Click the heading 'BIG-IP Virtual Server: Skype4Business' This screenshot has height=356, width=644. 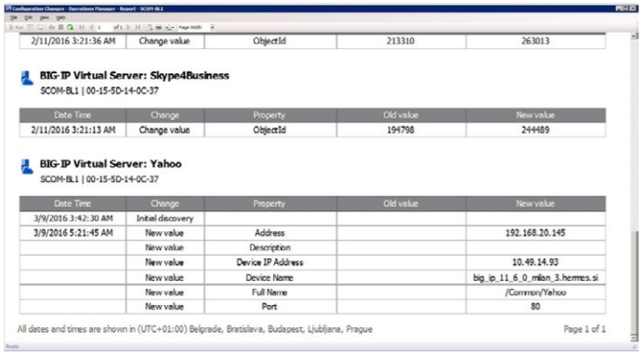[135, 75]
